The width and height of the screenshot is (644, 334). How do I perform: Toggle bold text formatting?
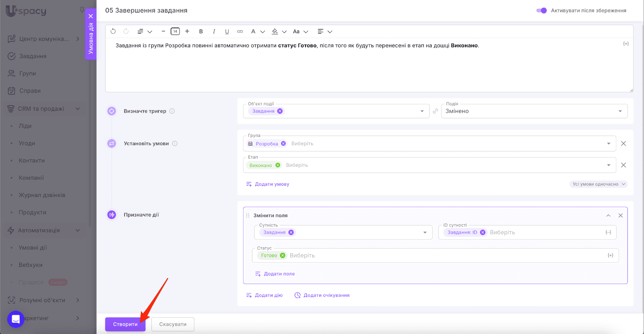coord(201,31)
